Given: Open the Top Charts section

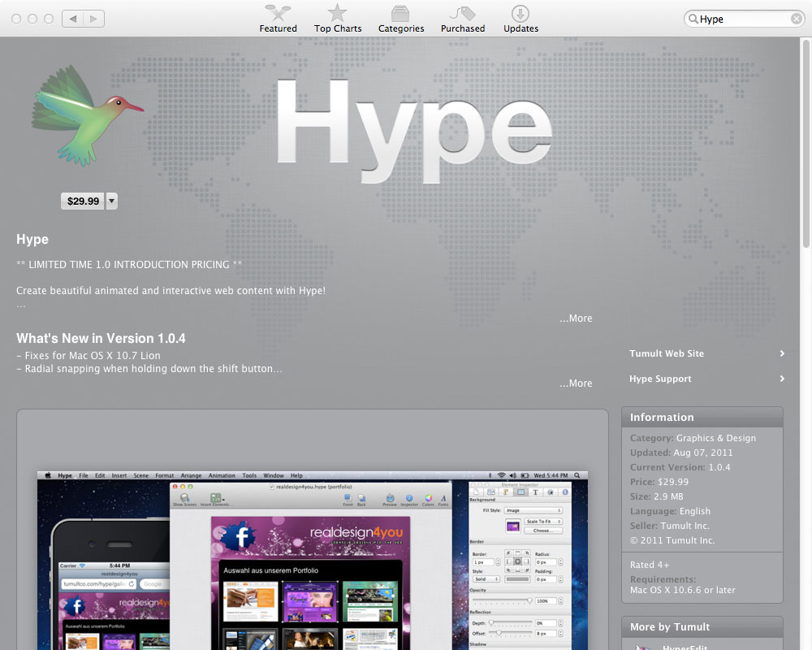Looking at the screenshot, I should (338, 19).
